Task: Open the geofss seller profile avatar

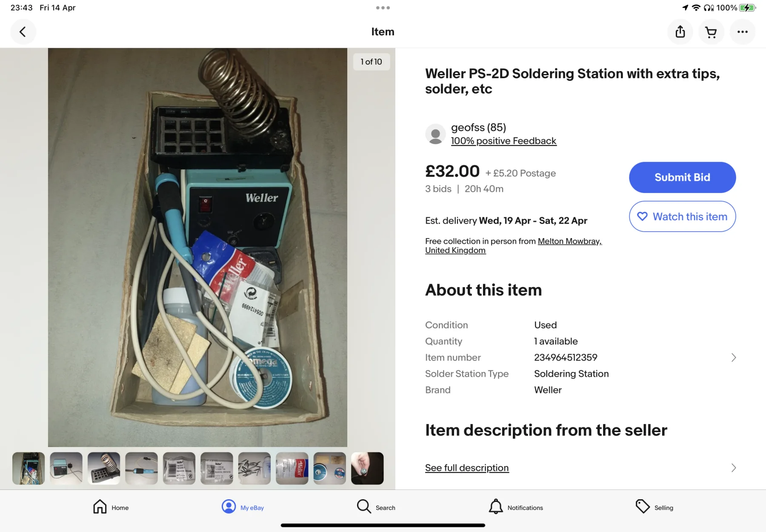Action: click(435, 134)
